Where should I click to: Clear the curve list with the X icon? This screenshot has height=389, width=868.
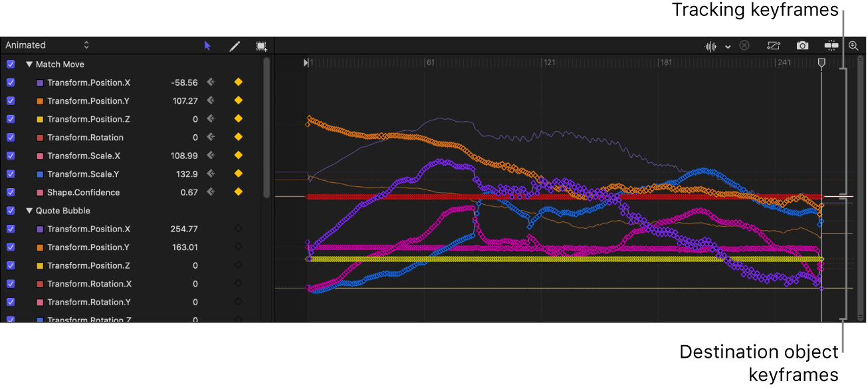744,46
